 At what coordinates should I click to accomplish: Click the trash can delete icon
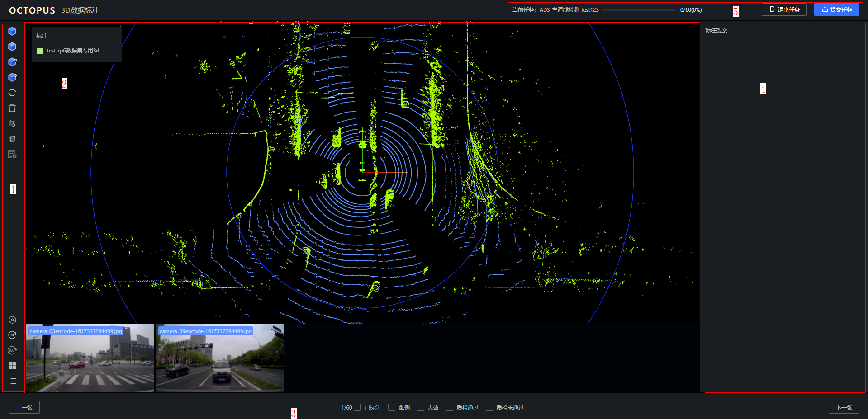tap(12, 108)
